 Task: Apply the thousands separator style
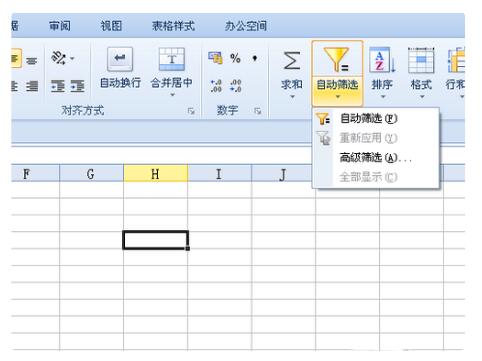[x=255, y=58]
